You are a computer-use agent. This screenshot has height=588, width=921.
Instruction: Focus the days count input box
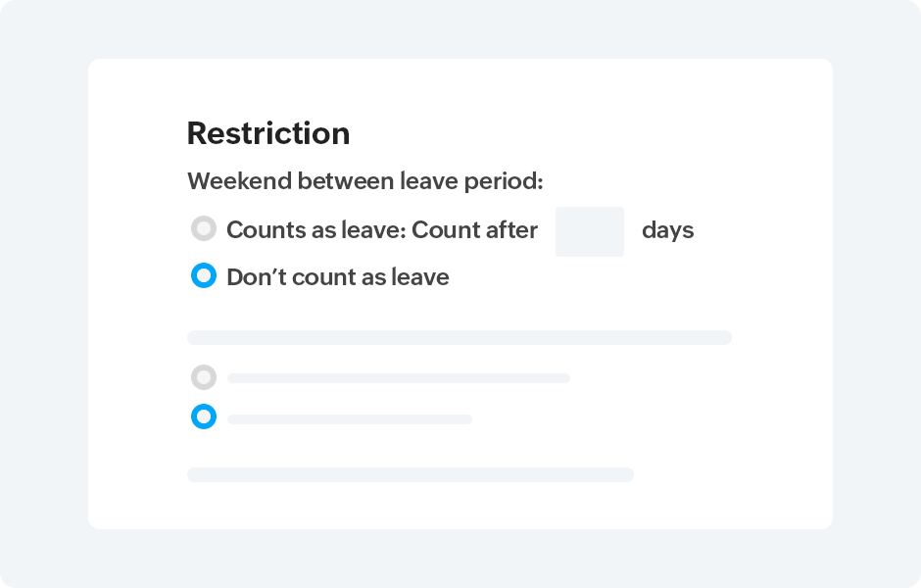[589, 231]
